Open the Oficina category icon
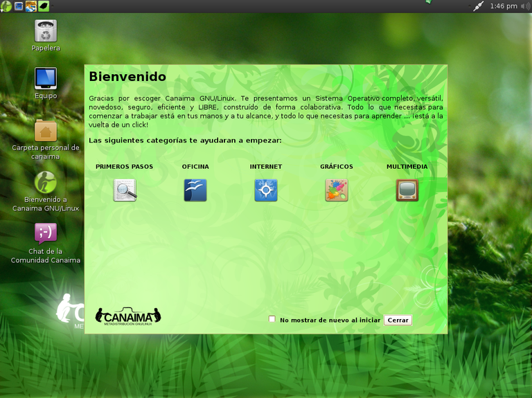The height and width of the screenshot is (398, 532). pos(195,190)
